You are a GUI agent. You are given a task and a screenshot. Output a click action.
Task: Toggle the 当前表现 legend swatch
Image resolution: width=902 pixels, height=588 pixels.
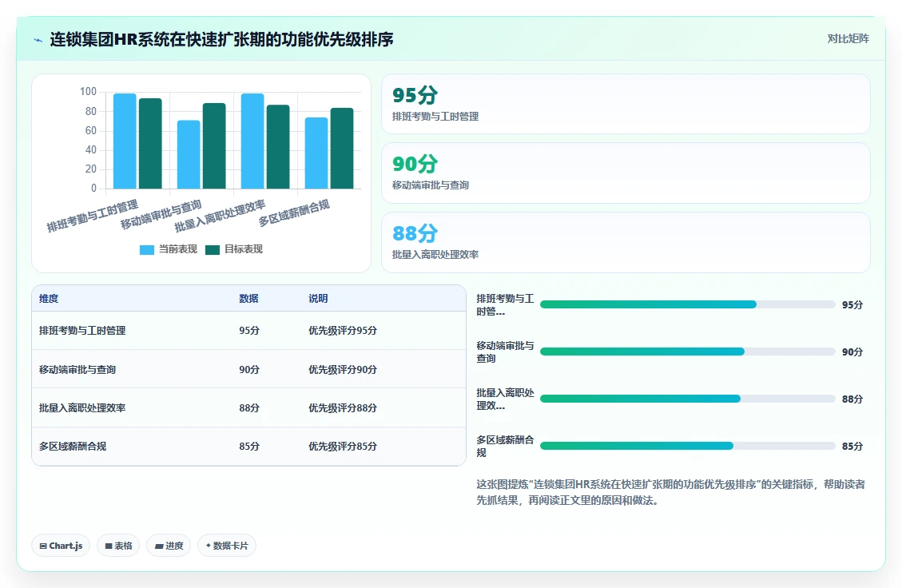(147, 250)
